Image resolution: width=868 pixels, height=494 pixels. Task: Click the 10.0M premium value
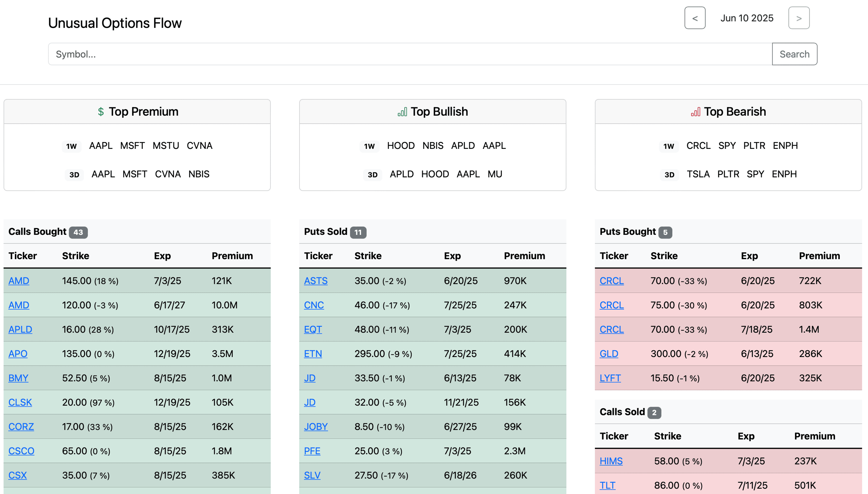point(225,305)
